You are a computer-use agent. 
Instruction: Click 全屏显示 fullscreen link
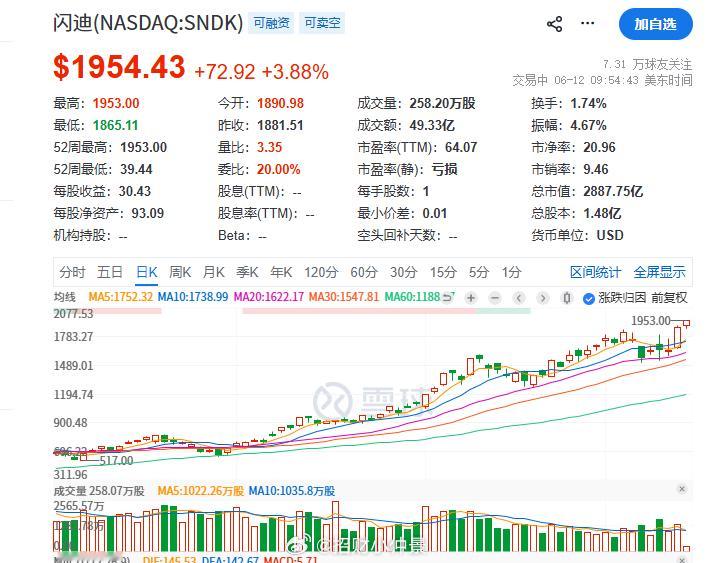659,272
